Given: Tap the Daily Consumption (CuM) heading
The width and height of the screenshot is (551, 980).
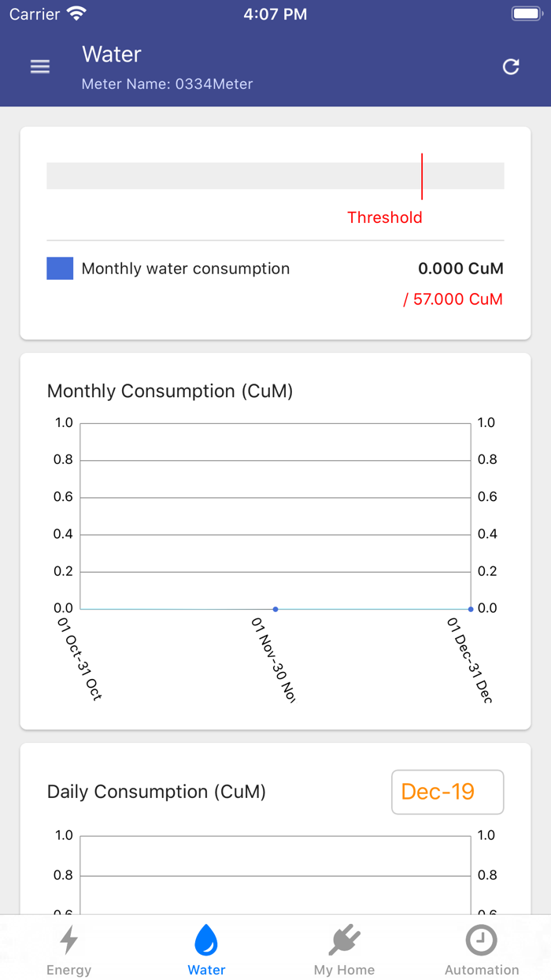Looking at the screenshot, I should (x=157, y=792).
